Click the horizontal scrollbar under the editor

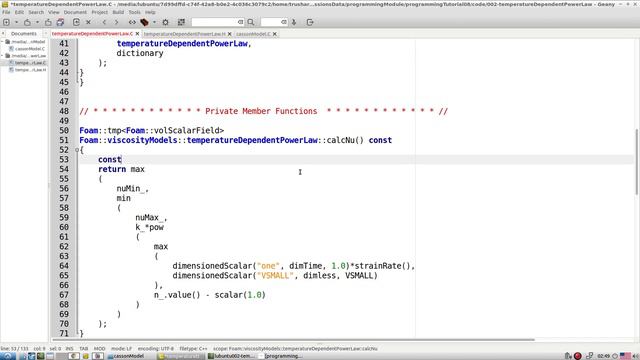[293, 340]
